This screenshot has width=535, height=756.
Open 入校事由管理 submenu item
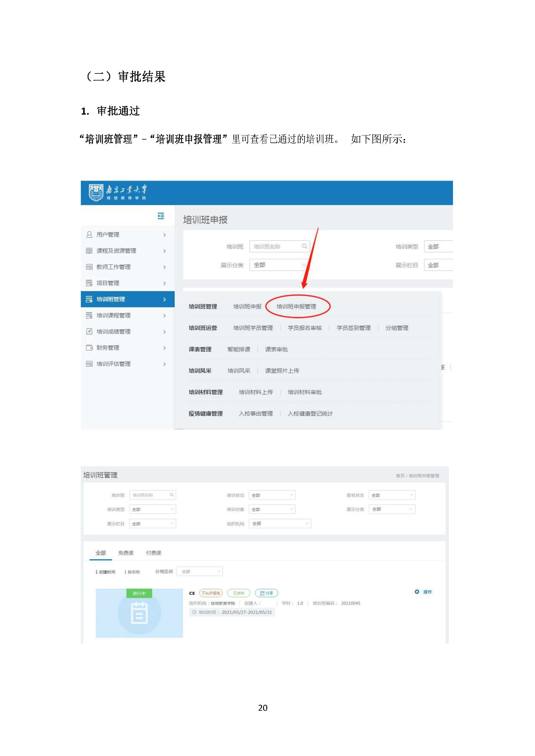[256, 413]
